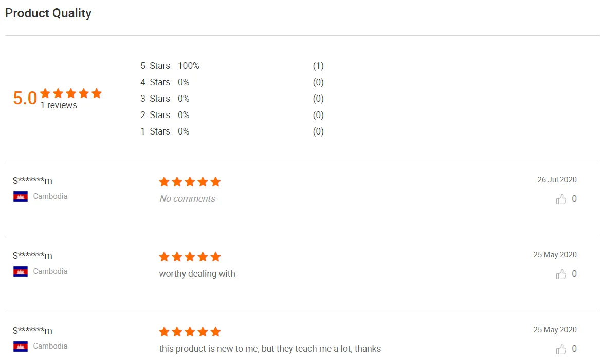Click the flag icon beside the "worthy dealing with" review
604x364 pixels.
click(x=21, y=272)
